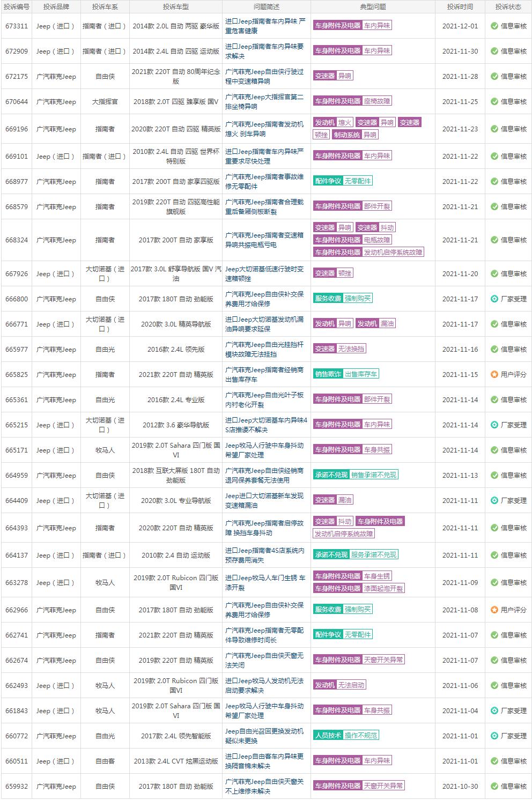Click teal gear 厂家受理 icon in row 666800

click(x=494, y=299)
